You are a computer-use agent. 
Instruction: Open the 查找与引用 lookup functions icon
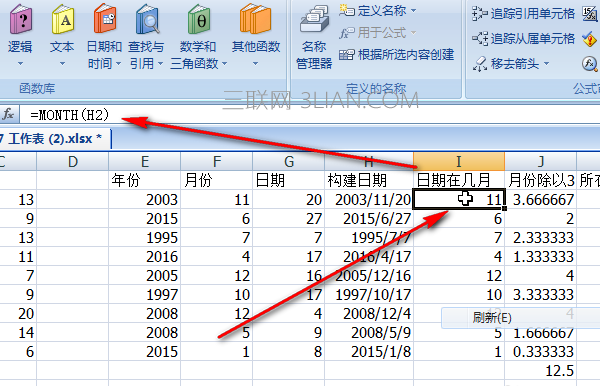[x=146, y=36]
